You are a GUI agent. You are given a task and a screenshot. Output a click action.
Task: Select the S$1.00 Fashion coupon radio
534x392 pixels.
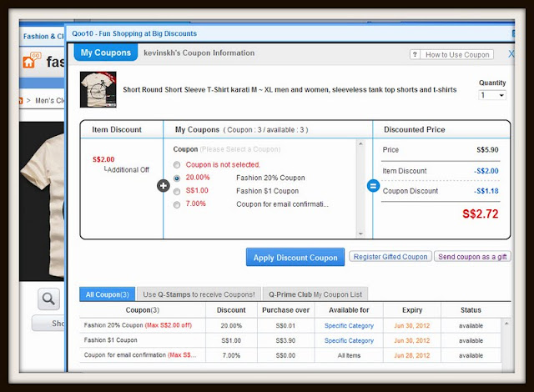pos(177,192)
